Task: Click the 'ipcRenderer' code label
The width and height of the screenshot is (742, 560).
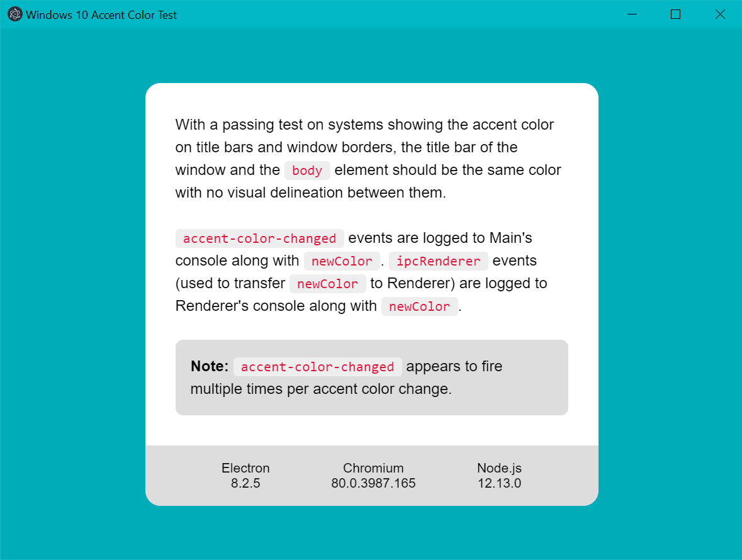Action: tap(438, 261)
